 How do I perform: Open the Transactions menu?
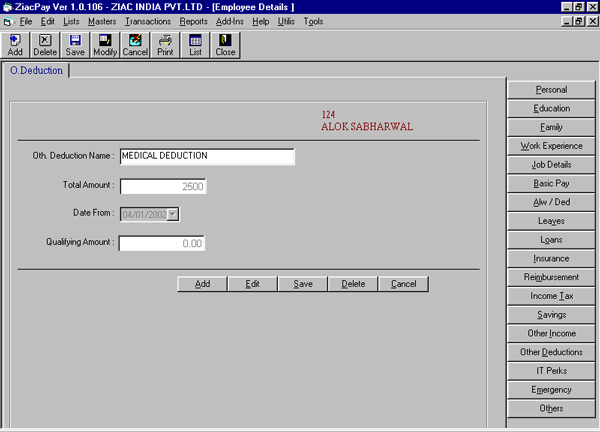148,21
